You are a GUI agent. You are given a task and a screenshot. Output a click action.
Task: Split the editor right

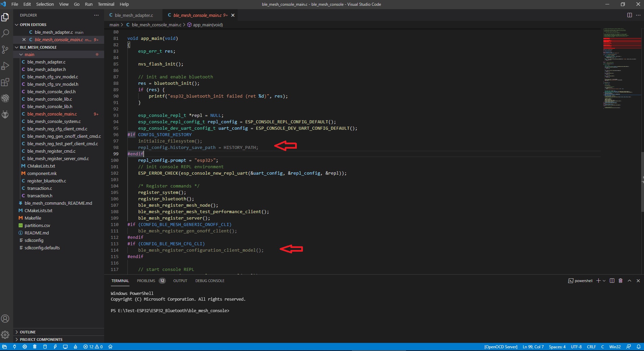click(629, 15)
